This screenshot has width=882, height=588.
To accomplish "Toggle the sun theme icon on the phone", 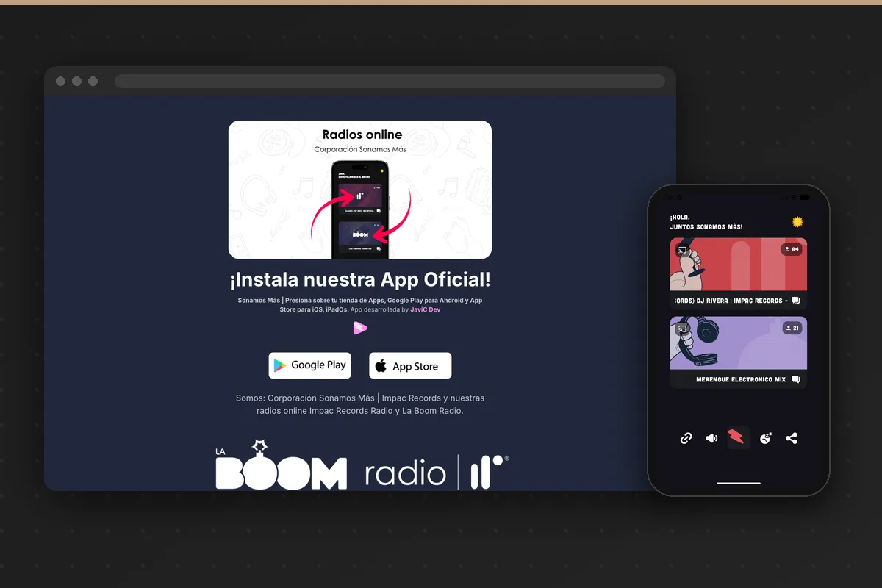I will (797, 221).
